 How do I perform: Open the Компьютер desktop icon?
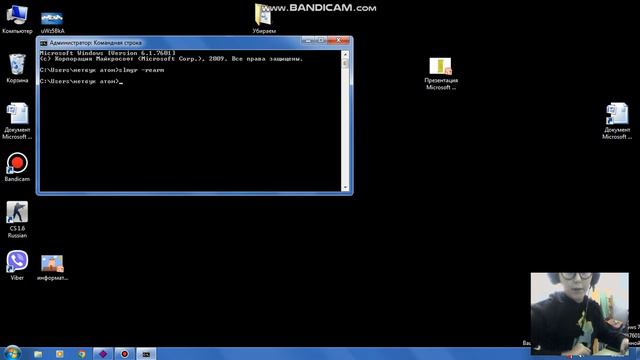[17, 18]
